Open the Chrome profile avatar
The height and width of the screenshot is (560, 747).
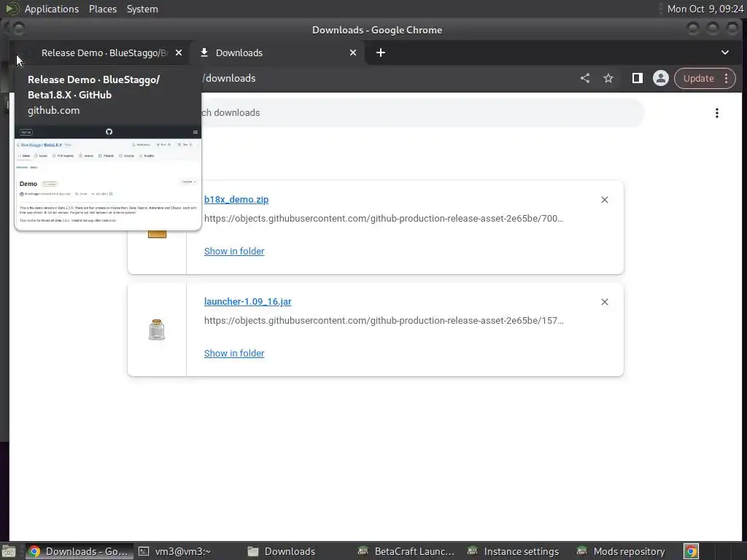point(660,79)
